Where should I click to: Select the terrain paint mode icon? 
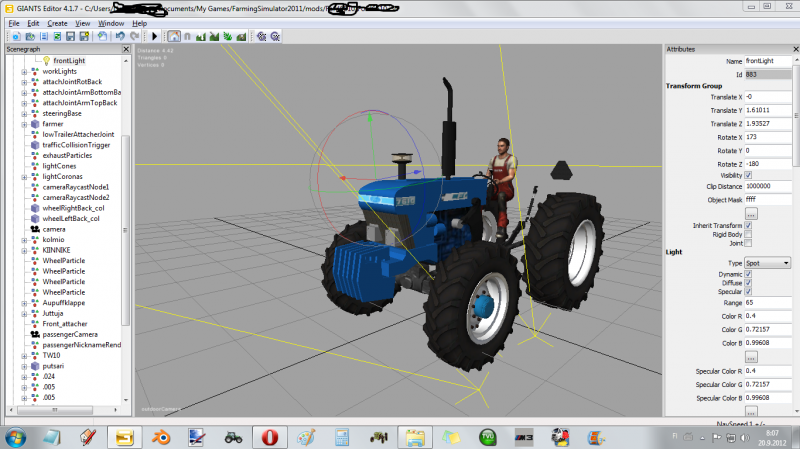214,36
